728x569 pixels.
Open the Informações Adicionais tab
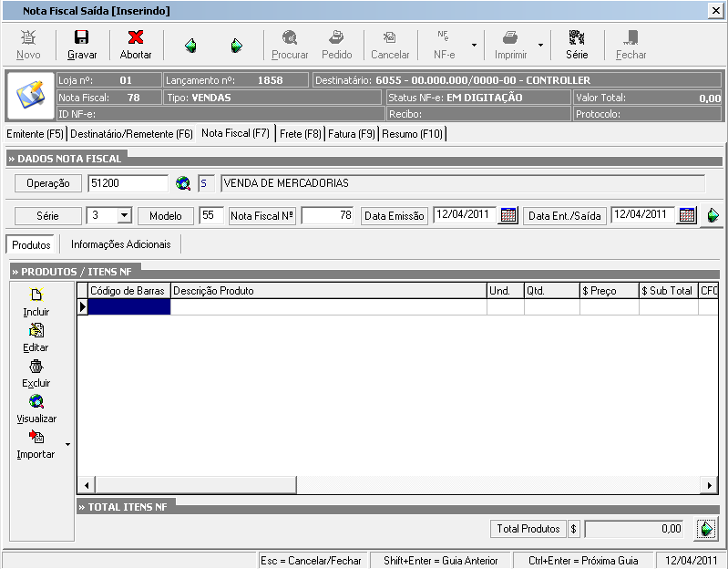point(121,244)
